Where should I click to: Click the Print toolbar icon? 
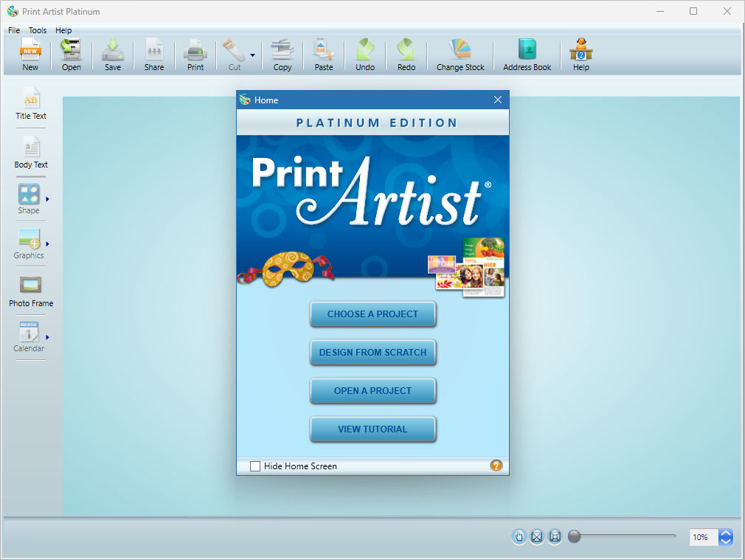pos(195,50)
